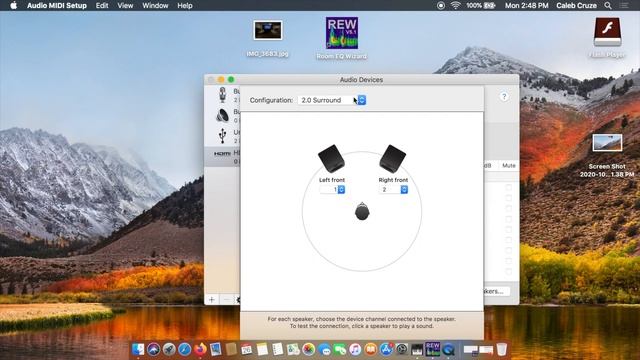Screen dimensions: 640x360
Task: Click the listener head icon in circle
Action: click(362, 211)
